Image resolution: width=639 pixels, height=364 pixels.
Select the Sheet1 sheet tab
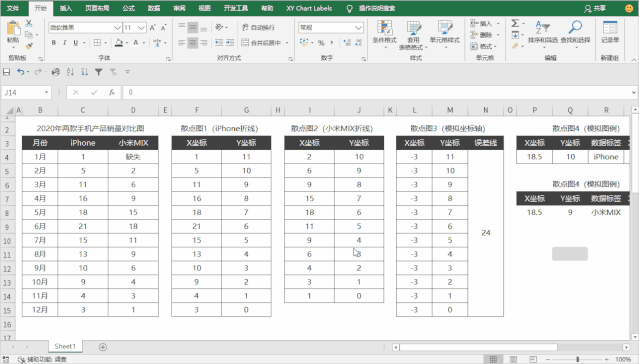(65, 346)
